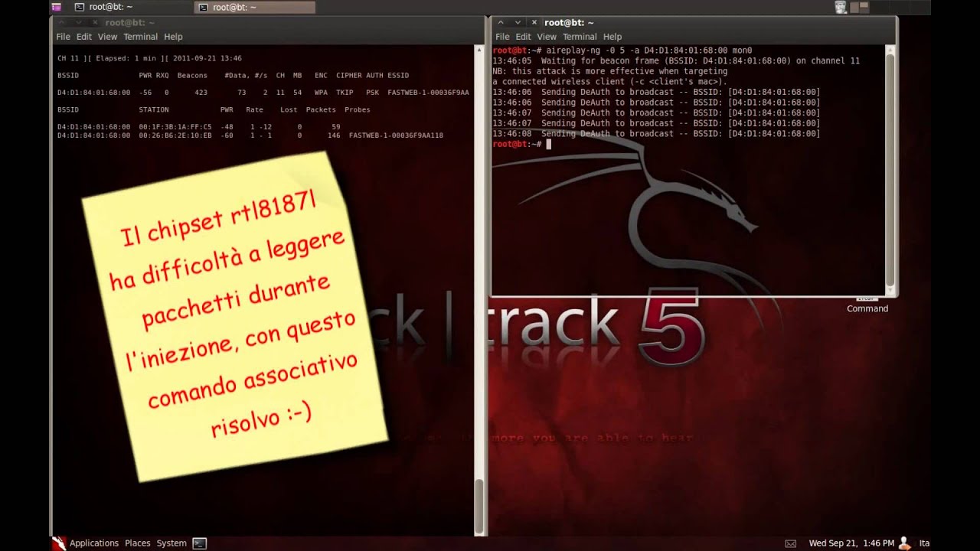The image size is (980, 551).
Task: Open File menu in left terminal window
Action: (63, 37)
